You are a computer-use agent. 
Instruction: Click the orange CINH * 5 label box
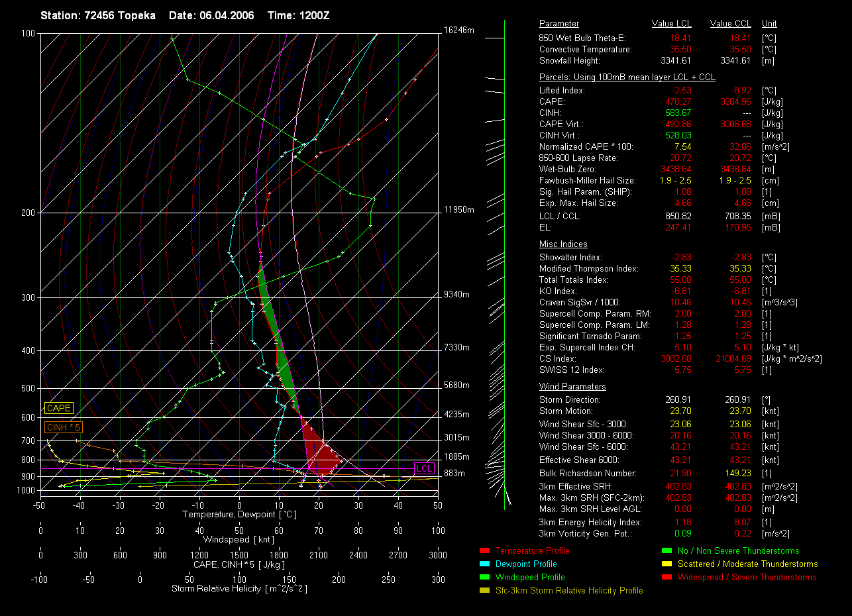tap(64, 427)
